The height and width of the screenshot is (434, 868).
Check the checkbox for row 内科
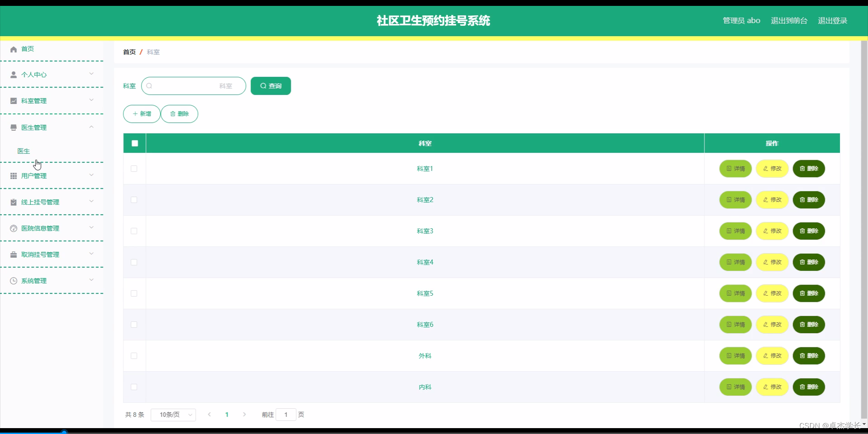[134, 387]
